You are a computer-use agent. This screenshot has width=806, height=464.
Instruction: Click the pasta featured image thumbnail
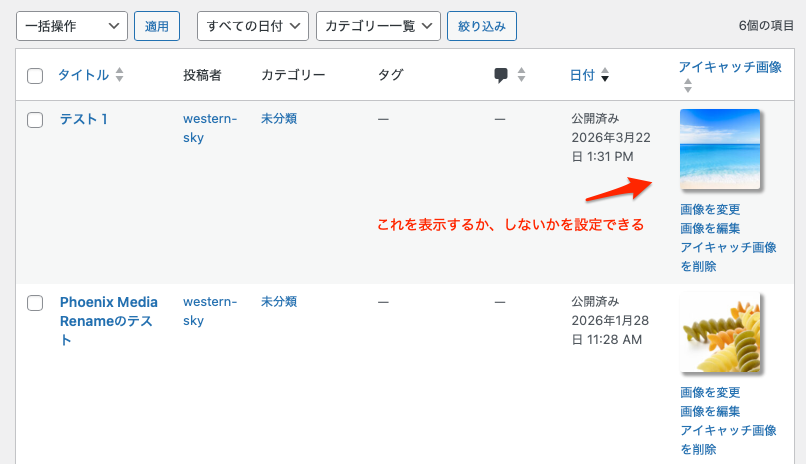click(719, 333)
